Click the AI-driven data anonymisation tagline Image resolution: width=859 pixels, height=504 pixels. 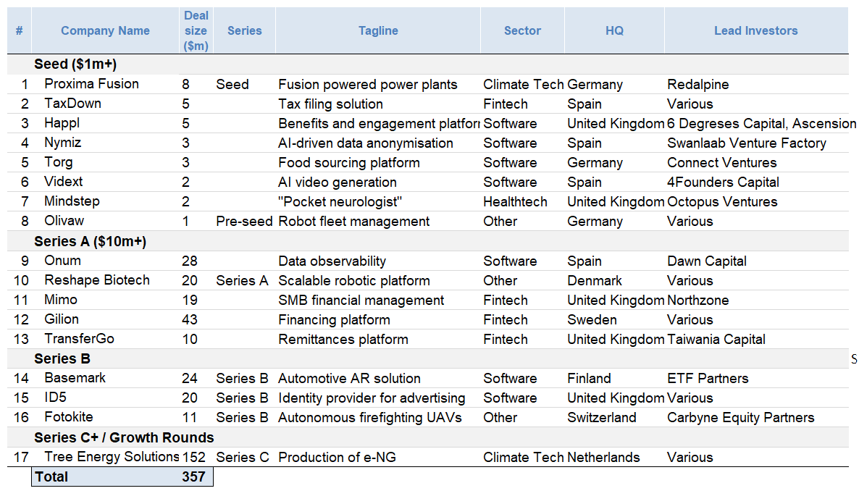click(x=366, y=143)
